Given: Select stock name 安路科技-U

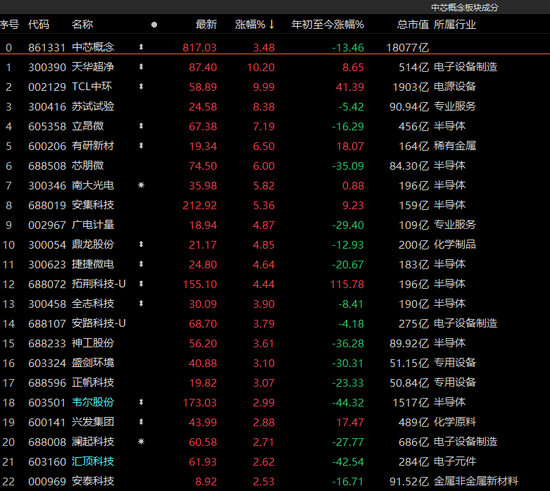Looking at the screenshot, I should 99,323.
